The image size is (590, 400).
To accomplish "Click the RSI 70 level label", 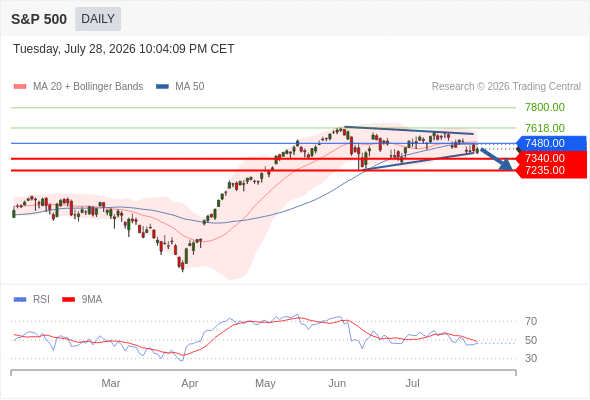I will (x=531, y=321).
